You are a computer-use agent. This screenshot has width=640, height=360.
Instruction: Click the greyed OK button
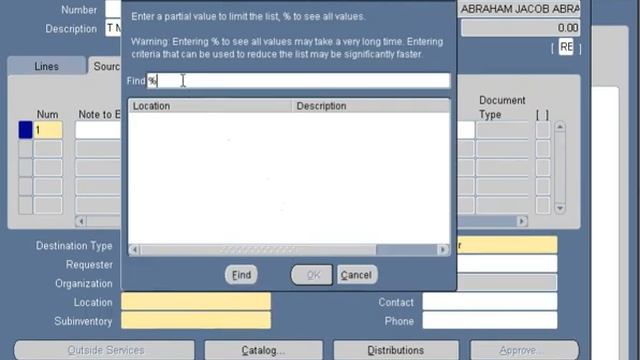[x=312, y=275]
